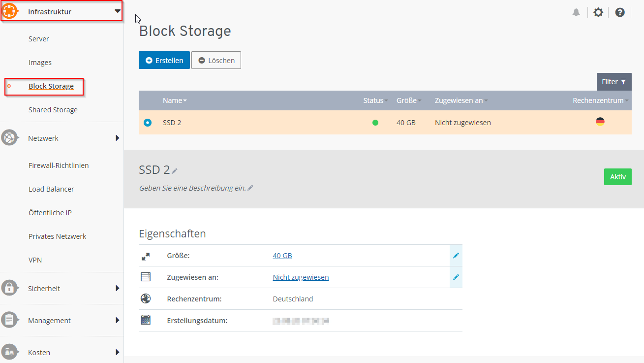644x363 pixels.
Task: Click the Rechenzentrum globe icon in Eigenschaften
Action: [145, 297]
